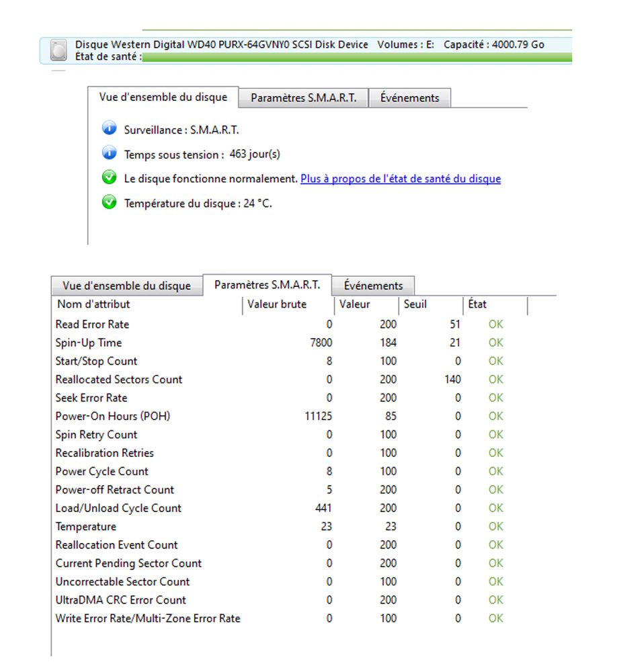Screen dimensions: 617x672
Task: Select the Load/Unload Cycle Count row
Action: click(118, 508)
